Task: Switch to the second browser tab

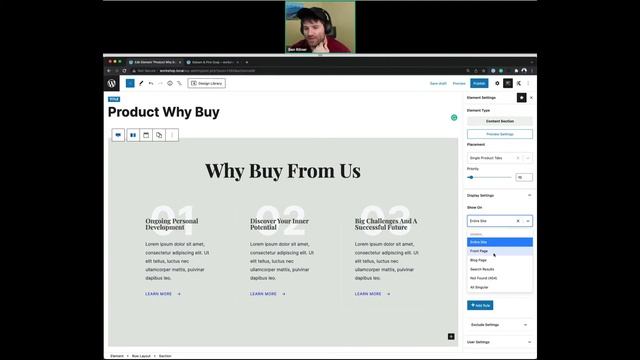Action: tap(213, 62)
